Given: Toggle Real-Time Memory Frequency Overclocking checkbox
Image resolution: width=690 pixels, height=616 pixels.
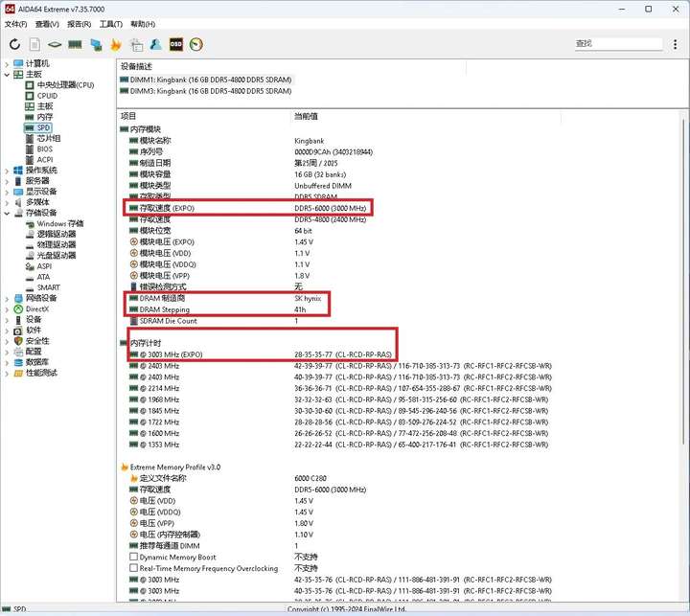Looking at the screenshot, I should [x=134, y=568].
